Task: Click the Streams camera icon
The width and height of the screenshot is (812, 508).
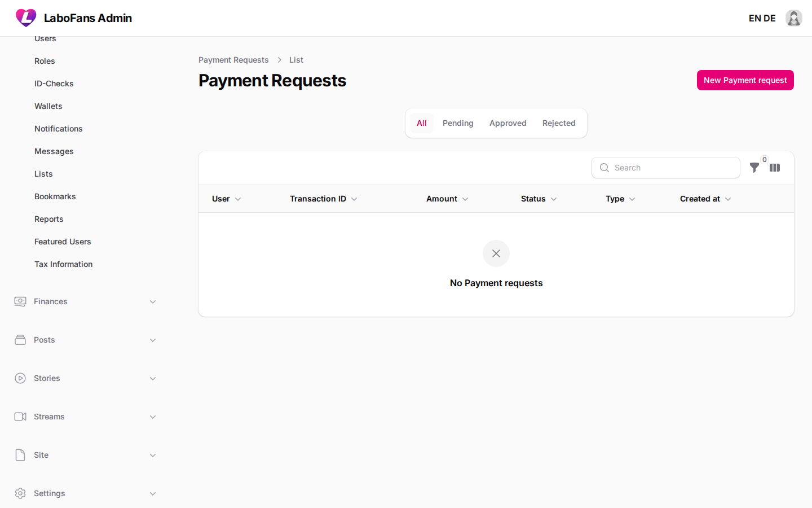Action: 20,417
